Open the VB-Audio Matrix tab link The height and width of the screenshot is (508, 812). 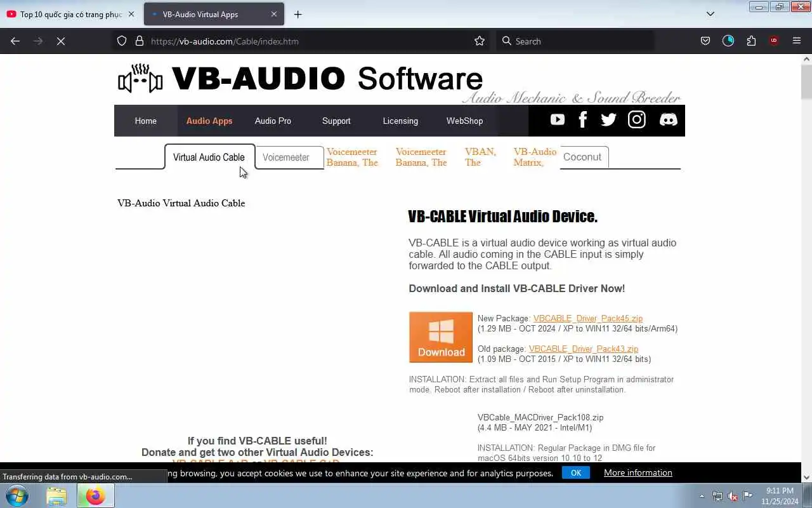click(x=535, y=157)
